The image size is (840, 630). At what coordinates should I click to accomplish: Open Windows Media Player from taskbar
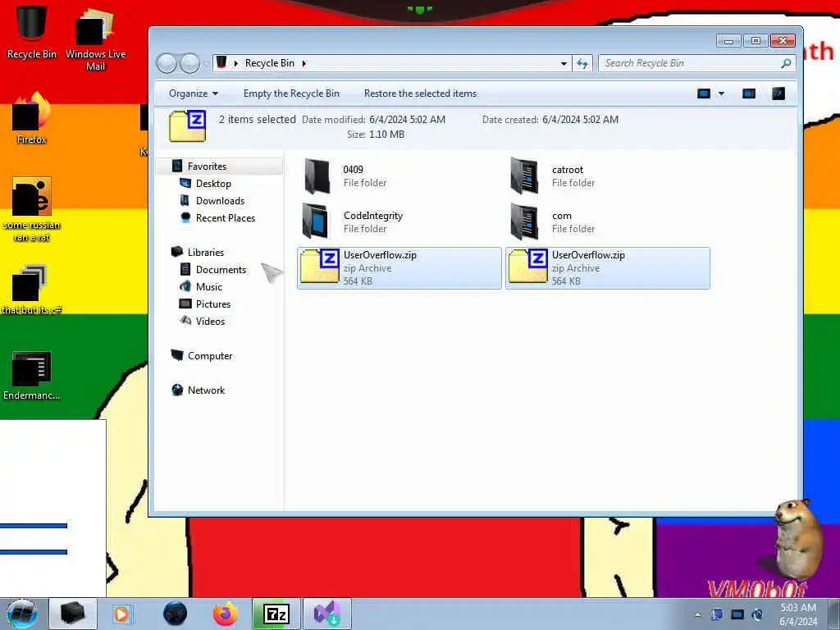pos(122,614)
